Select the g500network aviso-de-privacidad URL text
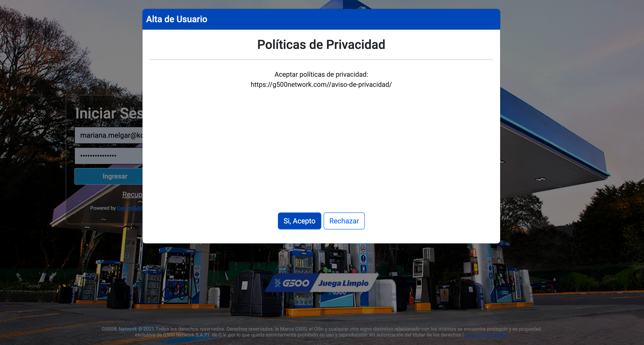This screenshot has width=644, height=345. coord(321,85)
